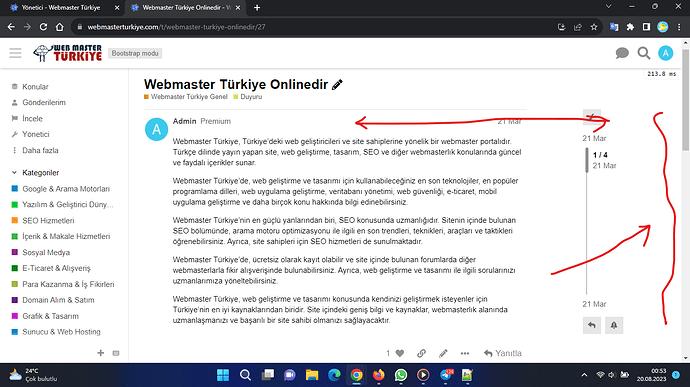Open the hamburger sidebar menu
The width and height of the screenshot is (690, 387).
coord(15,53)
